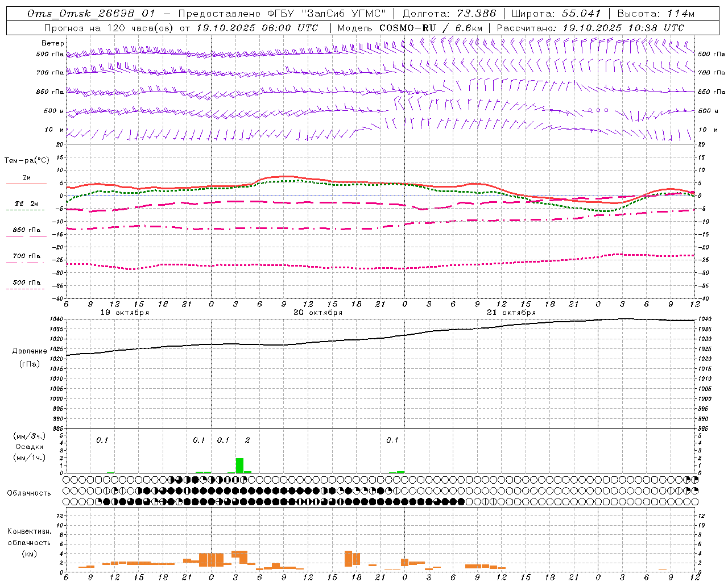Select the "Тем-ра(°C)" temperature panel label
The width and height of the screenshot is (728, 582).
coord(27,161)
